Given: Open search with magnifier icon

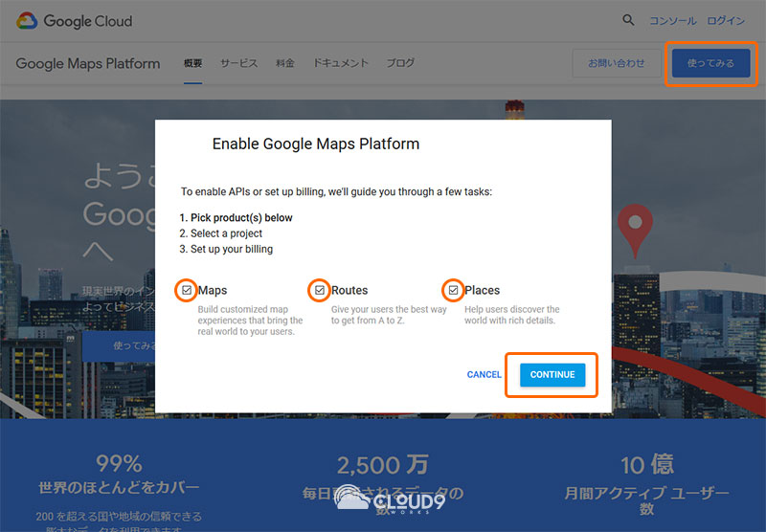Looking at the screenshot, I should [628, 20].
